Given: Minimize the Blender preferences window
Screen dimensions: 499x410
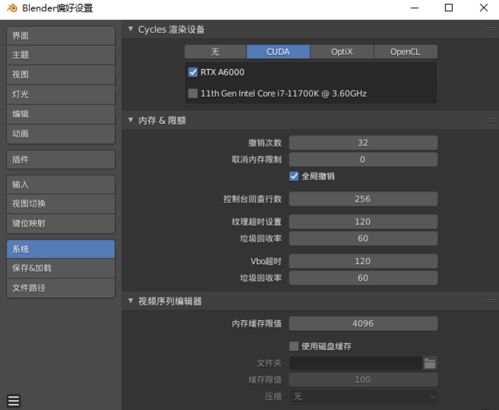Looking at the screenshot, I should (x=415, y=8).
